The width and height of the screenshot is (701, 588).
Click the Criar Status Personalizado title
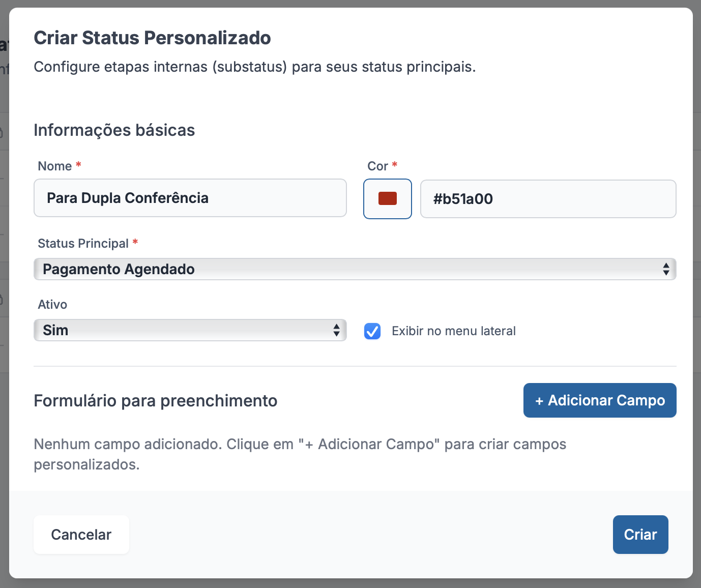click(x=152, y=38)
